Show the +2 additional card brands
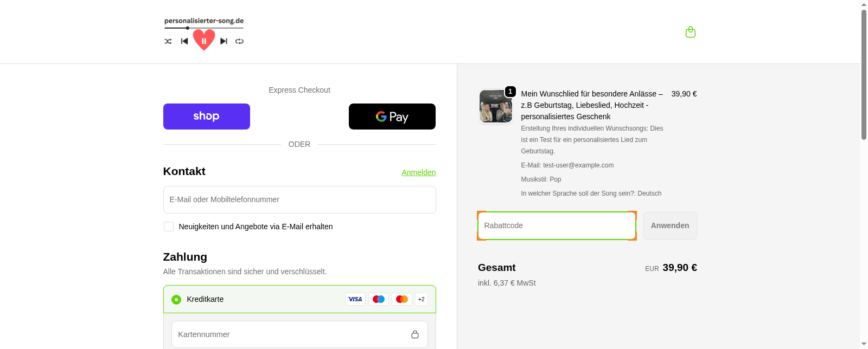Viewport: 868px width, 349px height. [x=422, y=299]
